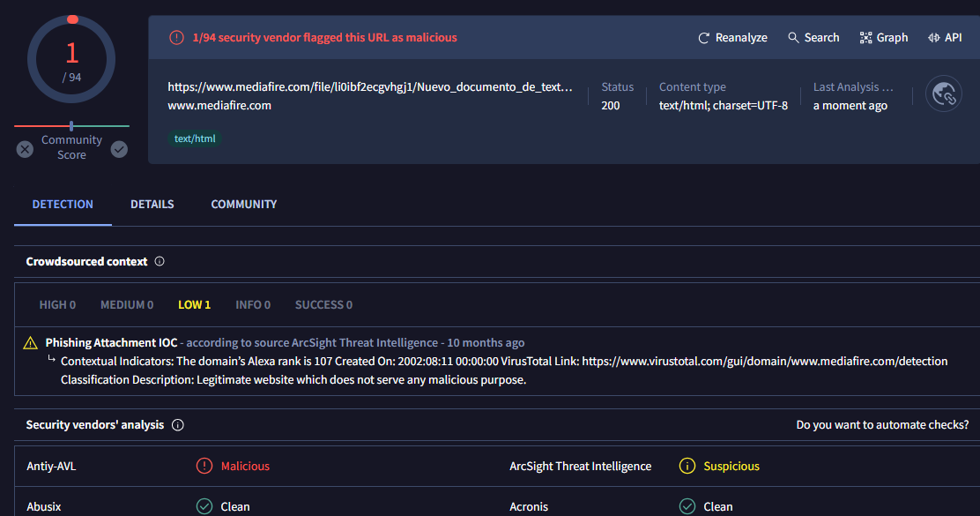980x516 pixels.
Task: Click the mediafire.com file URL text
Action: point(370,87)
